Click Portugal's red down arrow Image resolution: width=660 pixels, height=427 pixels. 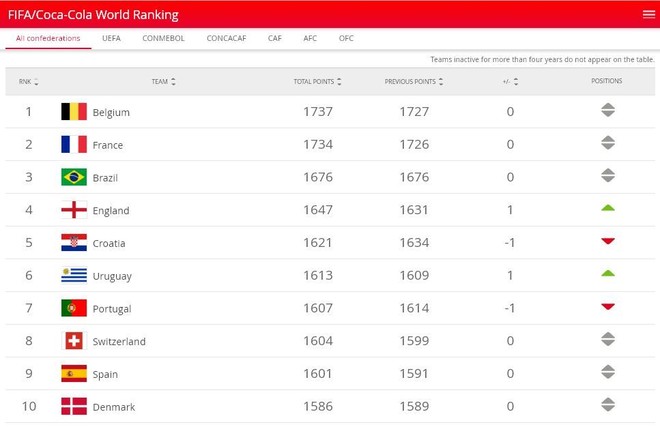tap(608, 306)
